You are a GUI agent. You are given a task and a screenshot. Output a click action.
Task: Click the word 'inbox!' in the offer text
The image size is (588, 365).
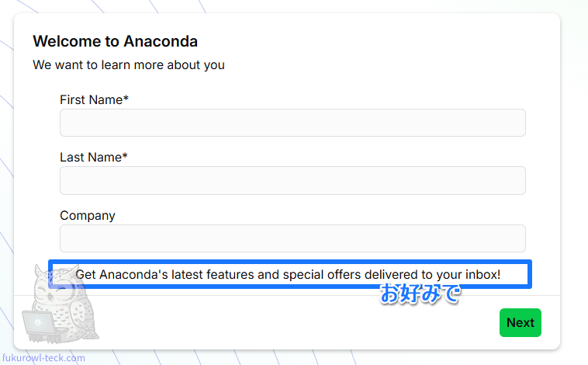pyautogui.click(x=483, y=275)
